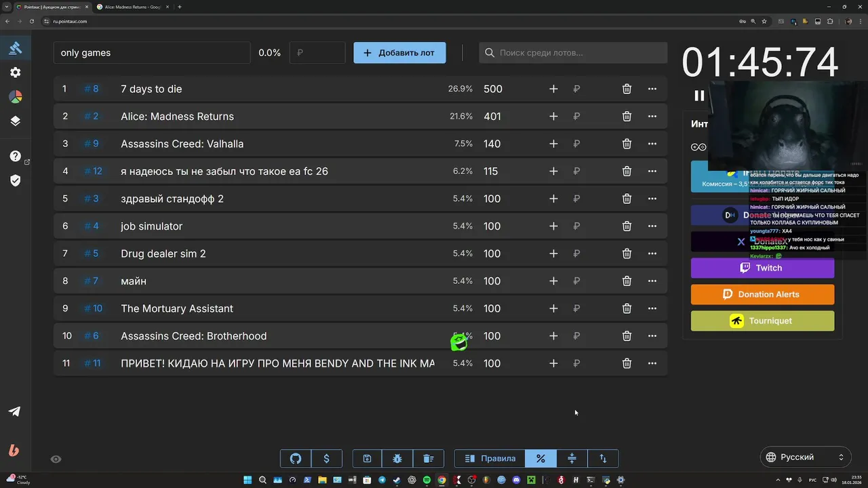Reload the browser page

click(x=31, y=21)
